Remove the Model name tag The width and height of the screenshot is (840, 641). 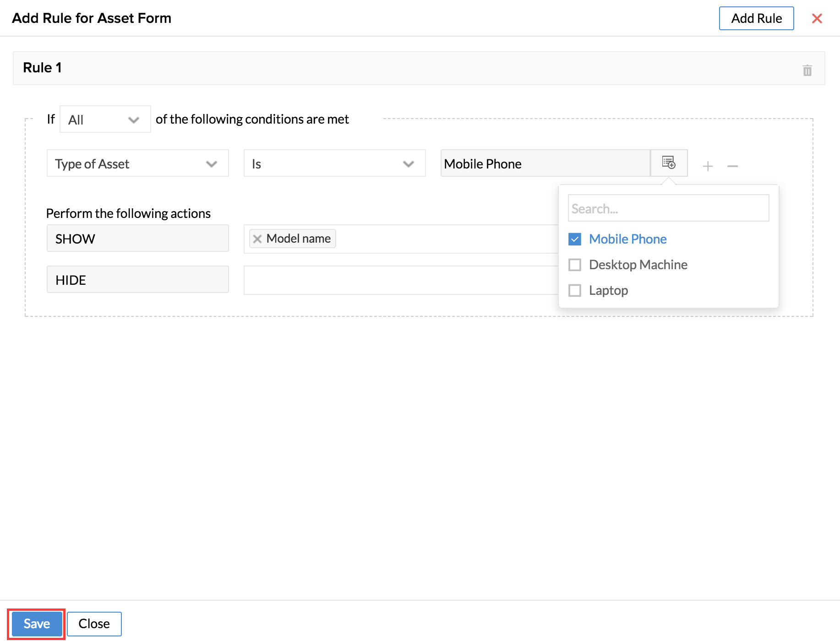click(x=257, y=239)
